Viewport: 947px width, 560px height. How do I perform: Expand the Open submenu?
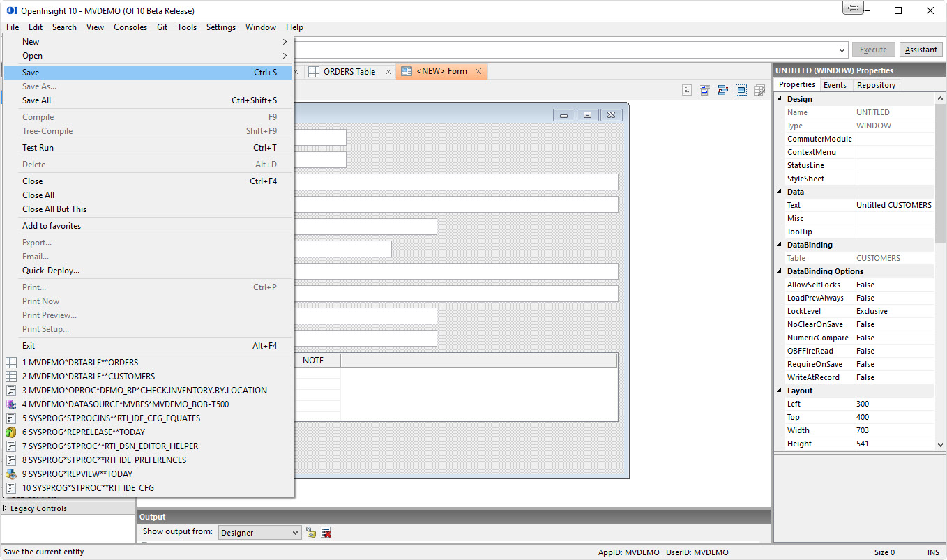(x=148, y=56)
